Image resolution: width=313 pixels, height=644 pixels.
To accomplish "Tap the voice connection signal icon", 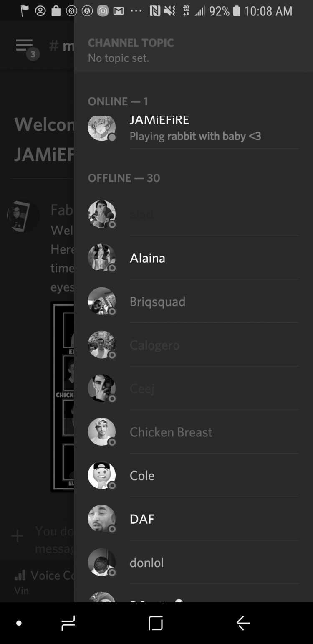I will (20, 575).
